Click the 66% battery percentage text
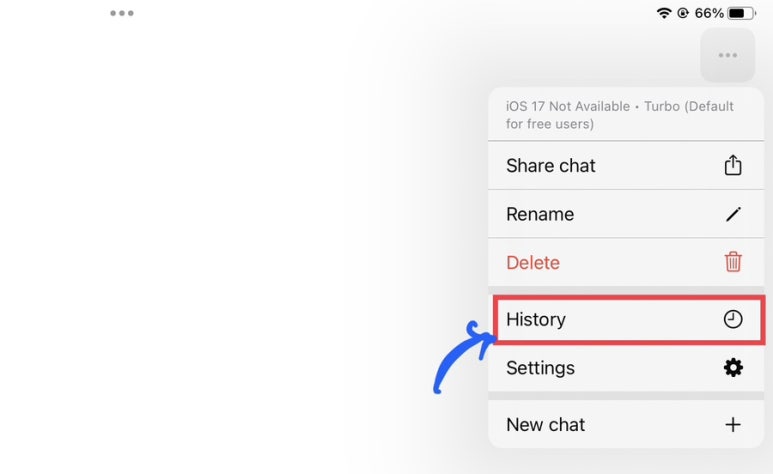773x474 pixels. [709, 13]
